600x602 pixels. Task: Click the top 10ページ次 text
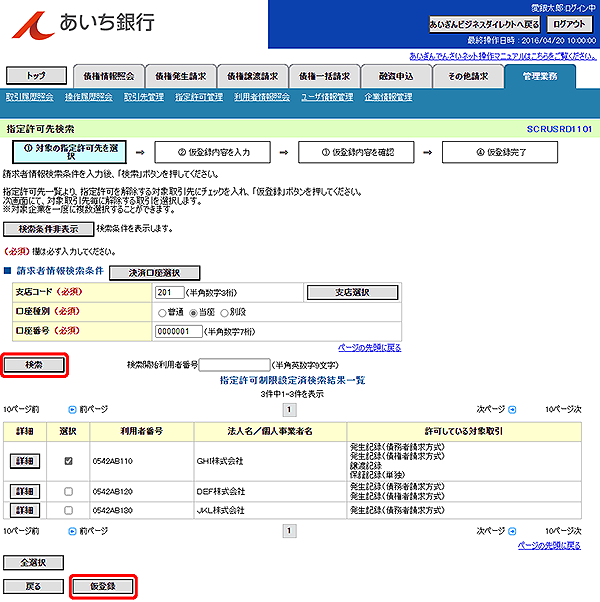[x=563, y=410]
